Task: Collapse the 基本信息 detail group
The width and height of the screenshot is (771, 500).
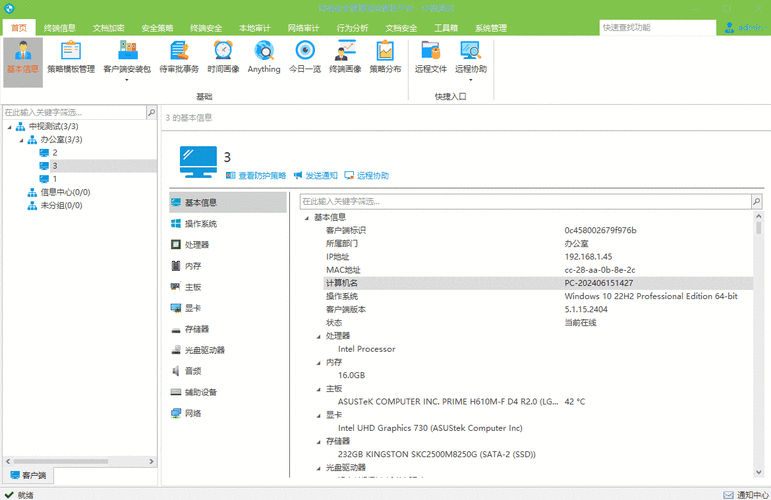Action: pyautogui.click(x=307, y=218)
